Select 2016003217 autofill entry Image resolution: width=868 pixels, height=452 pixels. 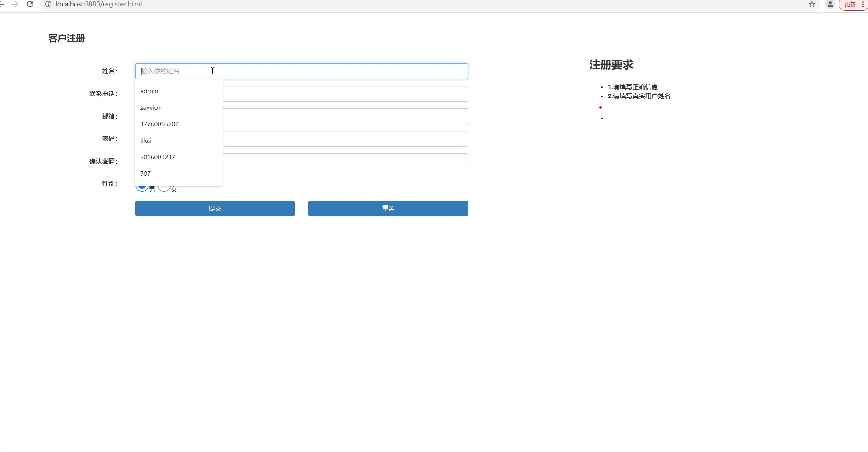[x=179, y=157]
